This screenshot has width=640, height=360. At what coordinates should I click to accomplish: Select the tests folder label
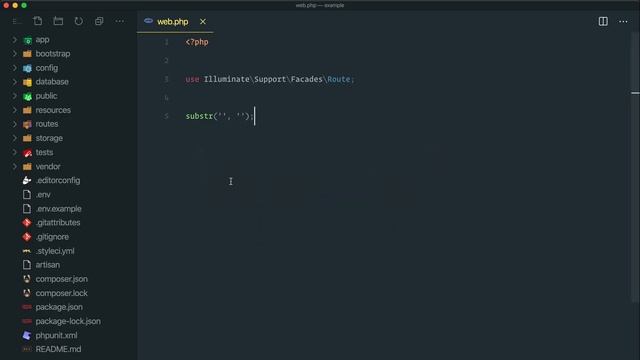pyautogui.click(x=44, y=152)
